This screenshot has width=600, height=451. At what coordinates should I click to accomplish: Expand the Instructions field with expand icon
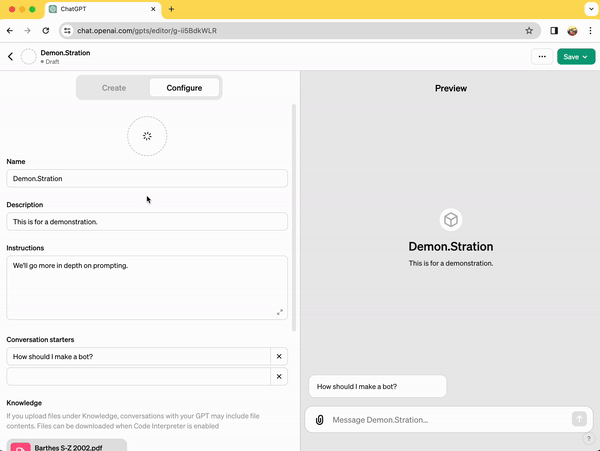point(280,312)
